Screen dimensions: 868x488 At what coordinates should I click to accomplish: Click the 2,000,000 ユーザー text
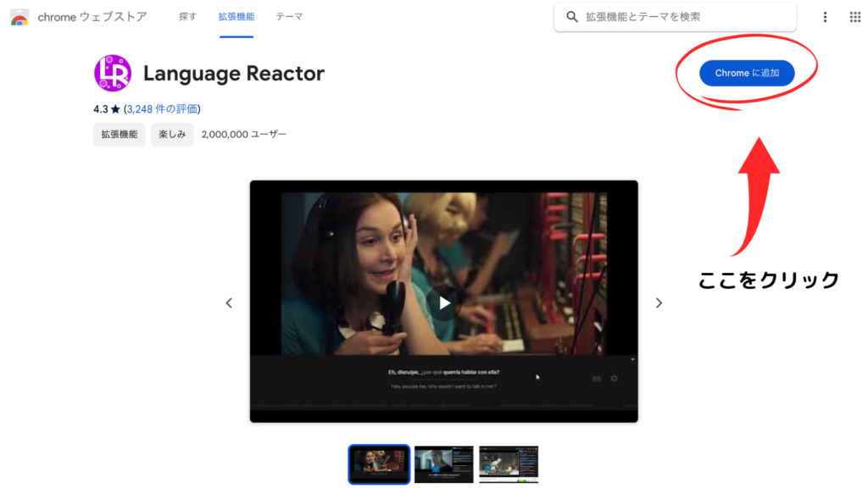click(243, 135)
